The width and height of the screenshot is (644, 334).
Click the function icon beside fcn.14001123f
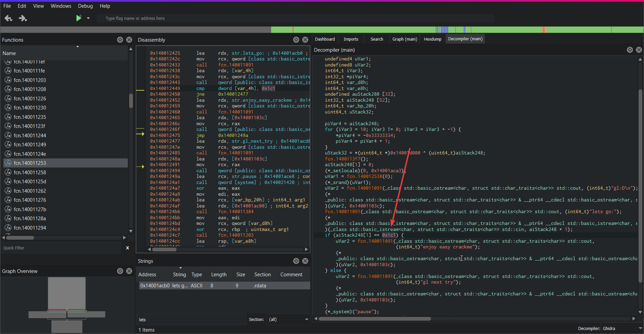8,126
